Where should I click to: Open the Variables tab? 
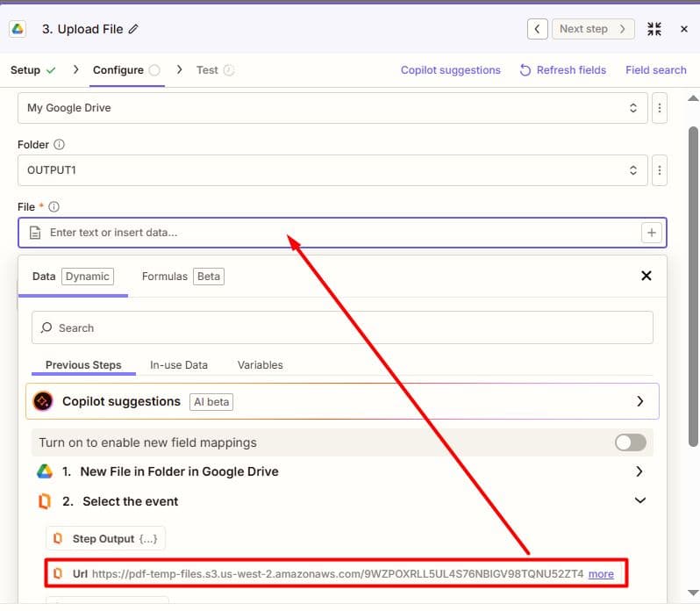click(260, 365)
